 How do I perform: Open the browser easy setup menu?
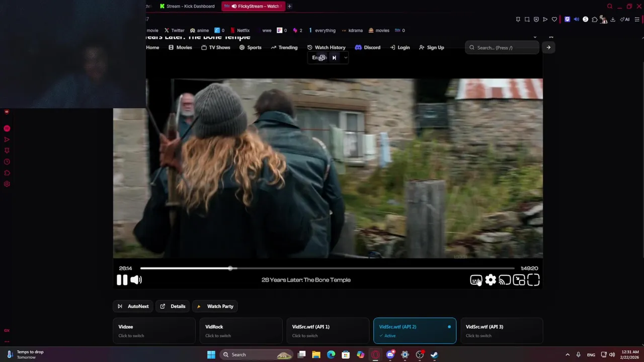point(637,20)
